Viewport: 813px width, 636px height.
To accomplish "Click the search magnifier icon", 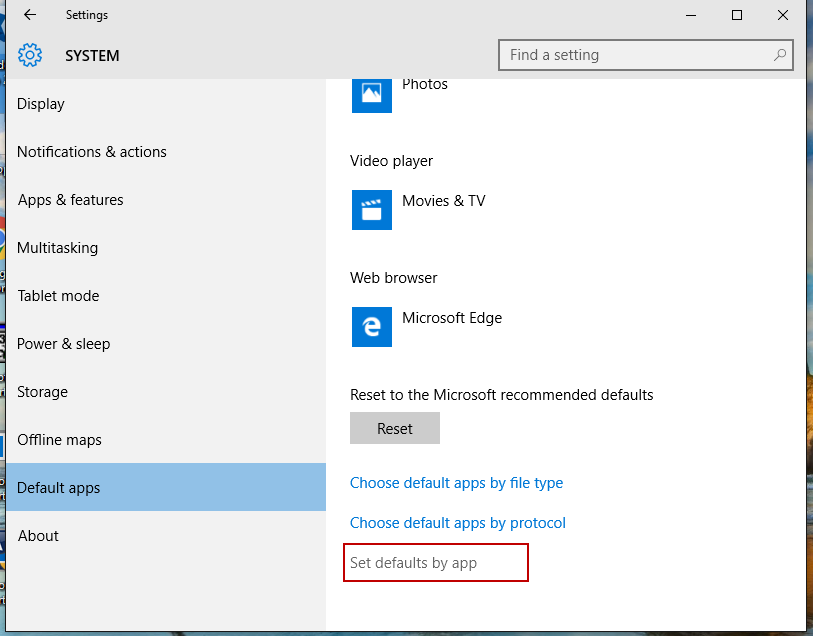I will coord(780,55).
